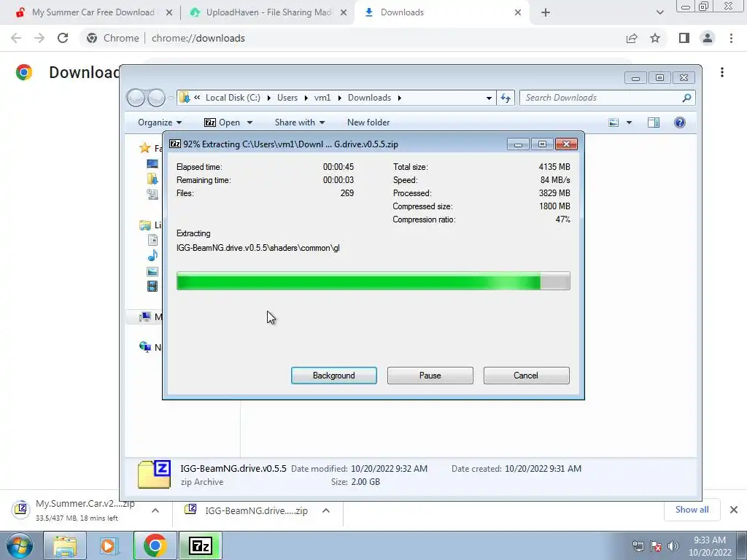This screenshot has width=747, height=560.
Task: Open File Explorer from taskbar
Action: point(65,545)
